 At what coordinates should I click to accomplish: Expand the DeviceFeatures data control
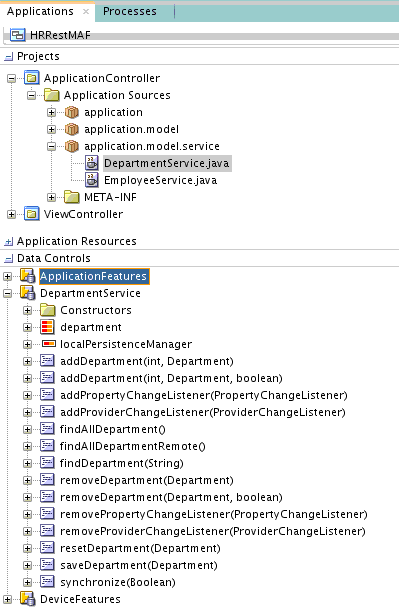click(7, 599)
